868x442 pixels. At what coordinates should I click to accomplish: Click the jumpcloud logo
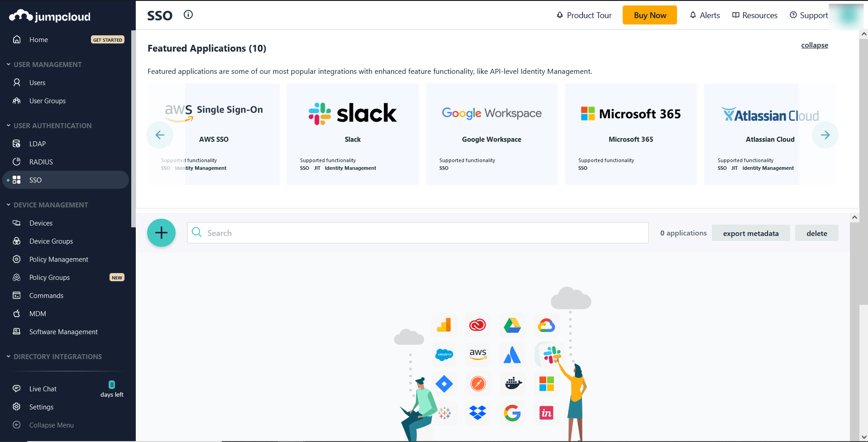tap(50, 16)
